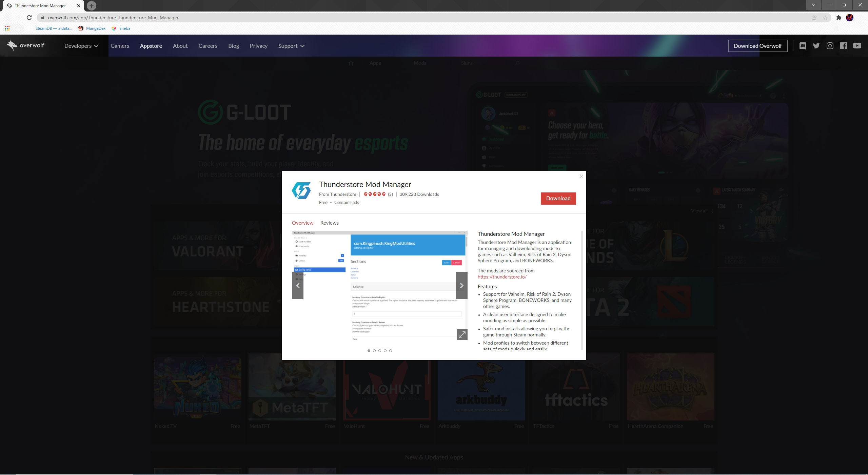868x475 pixels.
Task: Open the thunderstore.io hyperlink
Action: pyautogui.click(x=502, y=277)
